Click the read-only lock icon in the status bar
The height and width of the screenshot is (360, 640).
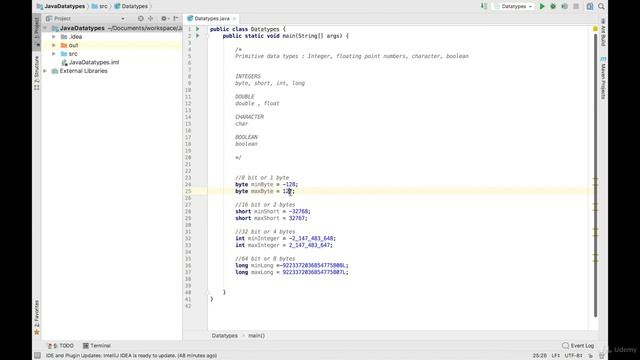click(x=591, y=356)
